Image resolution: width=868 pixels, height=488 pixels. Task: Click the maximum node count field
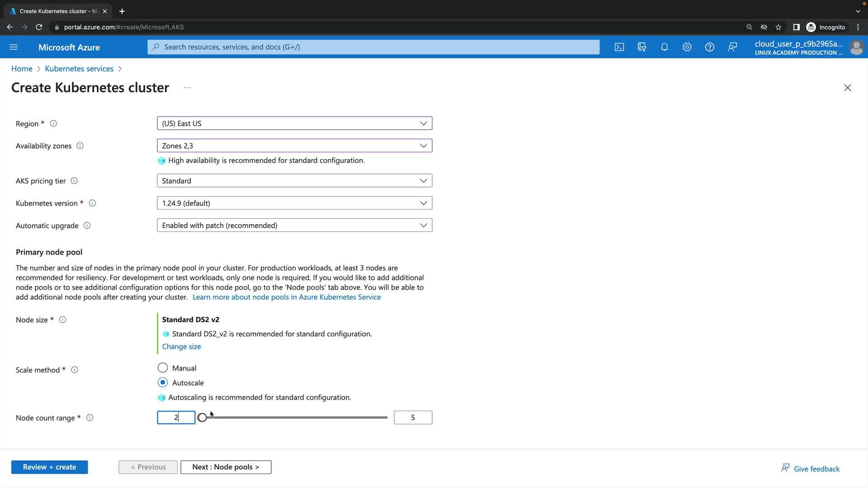(413, 418)
